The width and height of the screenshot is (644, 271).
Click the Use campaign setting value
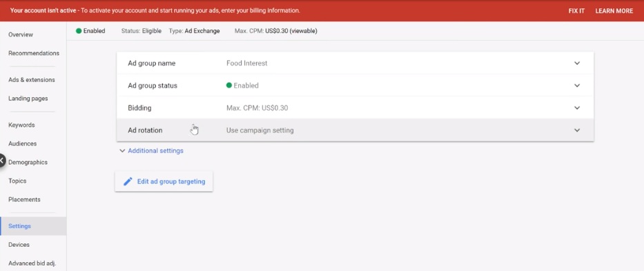click(260, 130)
